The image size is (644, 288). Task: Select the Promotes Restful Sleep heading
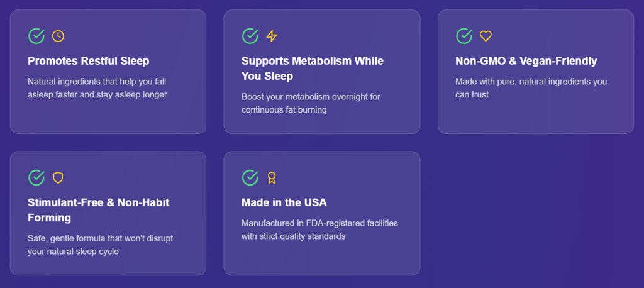click(89, 61)
